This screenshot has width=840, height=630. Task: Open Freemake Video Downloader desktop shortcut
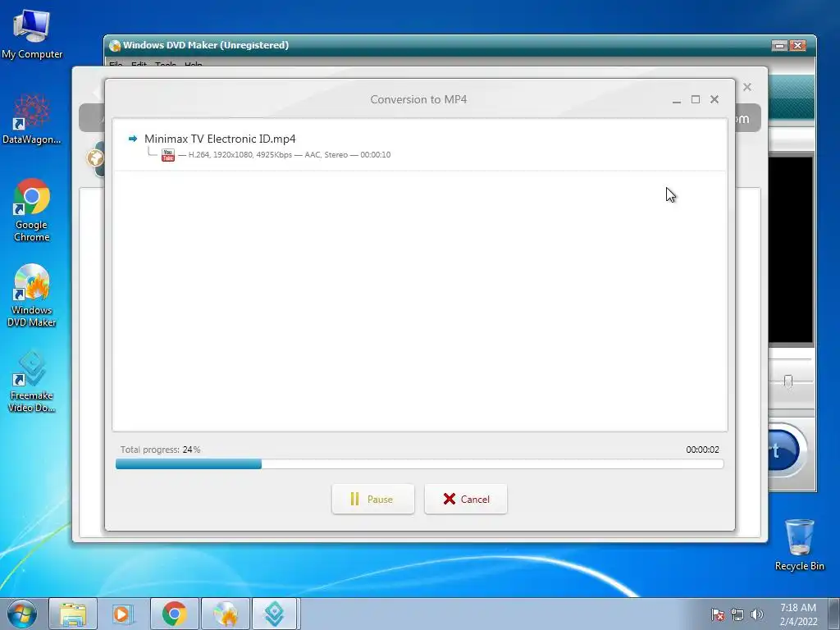point(32,381)
